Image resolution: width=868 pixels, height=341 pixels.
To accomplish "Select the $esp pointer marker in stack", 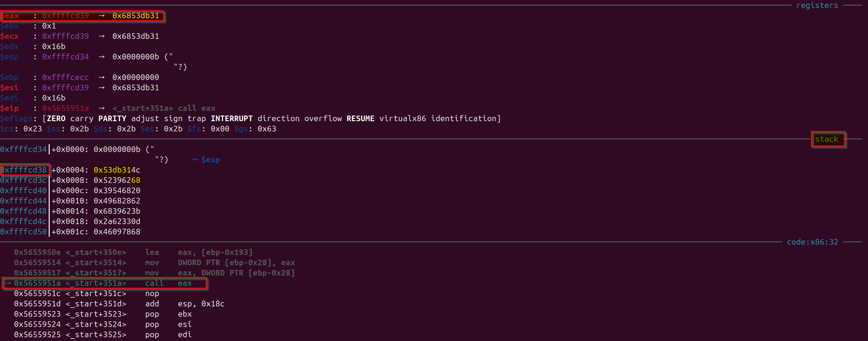I will click(x=206, y=160).
